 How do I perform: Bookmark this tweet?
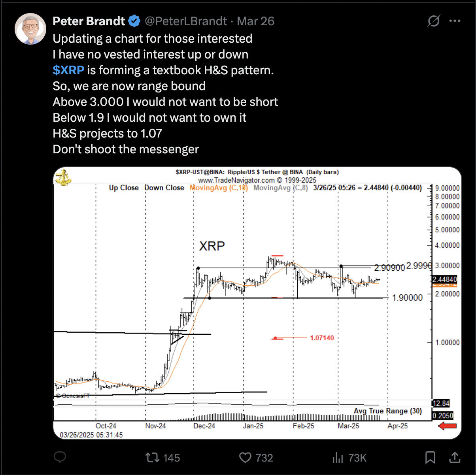point(430,458)
